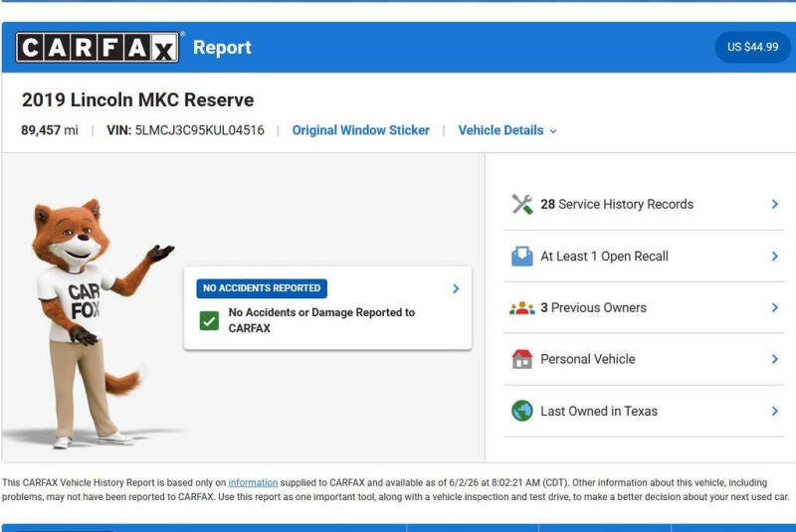Click the US $44.99 price button

click(x=752, y=47)
